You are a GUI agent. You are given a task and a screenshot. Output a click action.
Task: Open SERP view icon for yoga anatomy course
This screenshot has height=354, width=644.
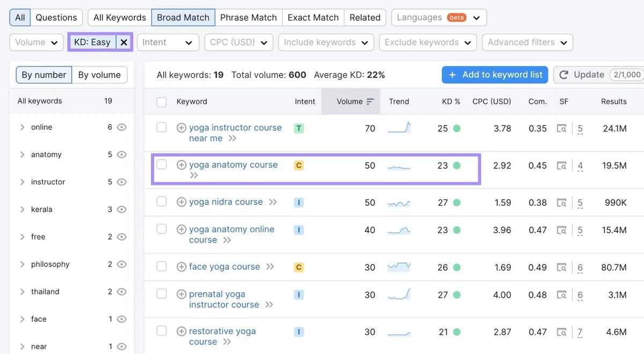coord(561,166)
